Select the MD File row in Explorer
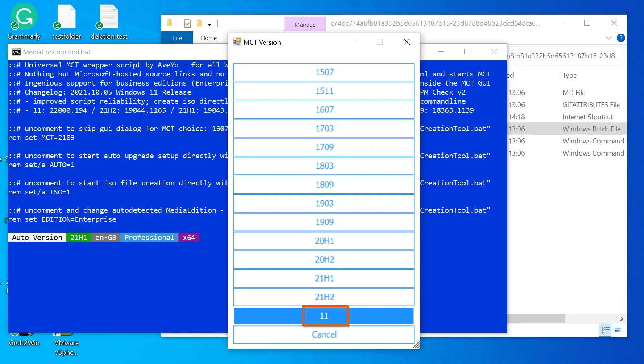 coord(567,93)
